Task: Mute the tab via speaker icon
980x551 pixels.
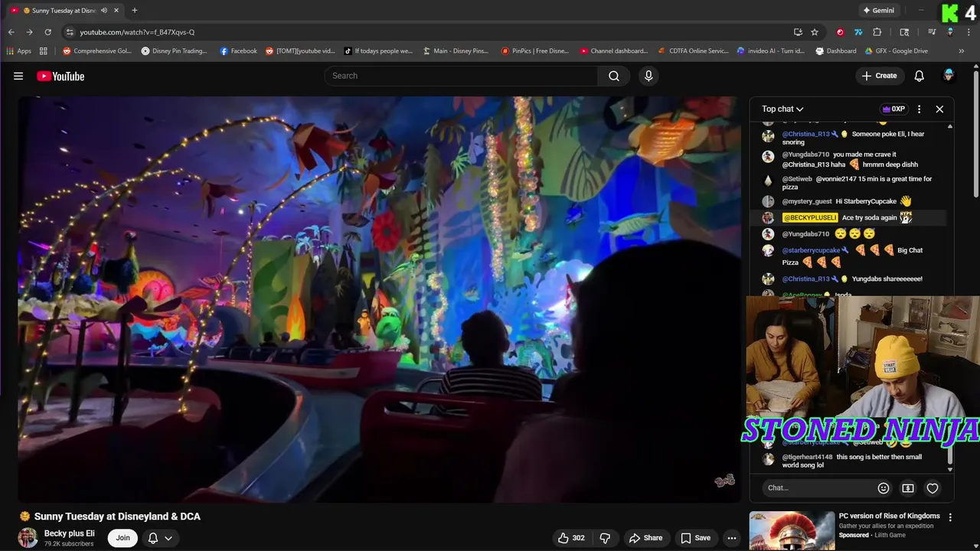Action: click(x=104, y=11)
